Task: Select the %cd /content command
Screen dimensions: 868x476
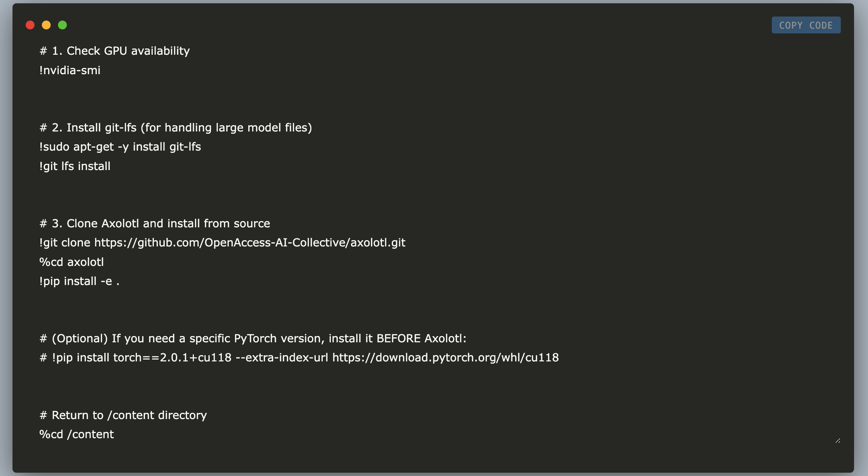Action: coord(76,434)
